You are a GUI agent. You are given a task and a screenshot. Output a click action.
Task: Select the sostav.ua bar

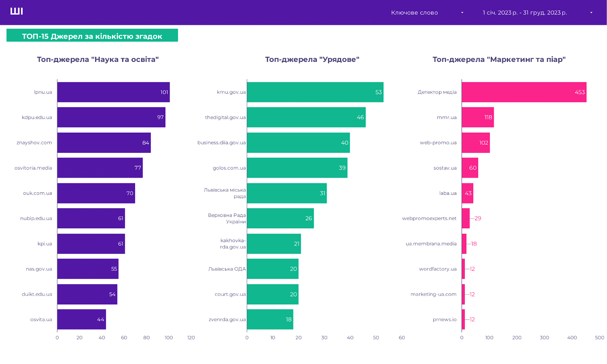click(x=470, y=168)
